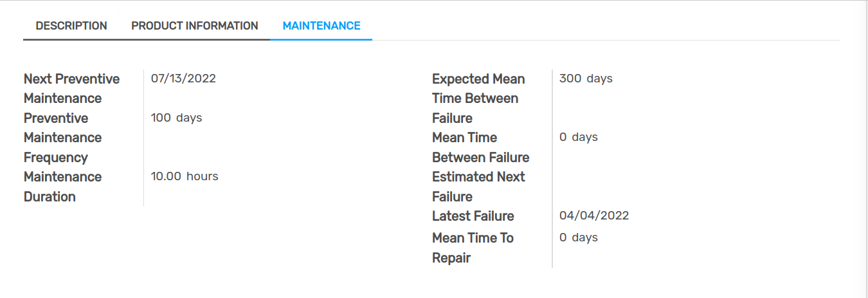Click the Maintenance Duration label
The width and height of the screenshot is (868, 298).
click(63, 186)
